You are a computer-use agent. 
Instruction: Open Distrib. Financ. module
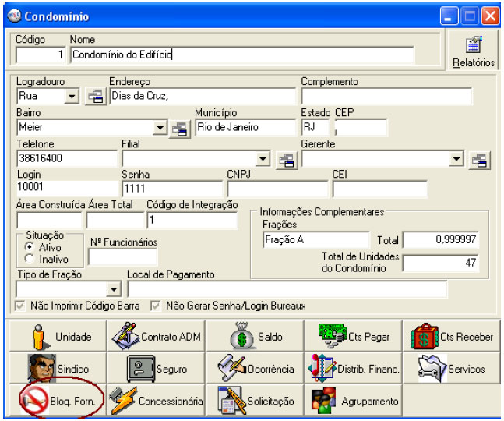(353, 368)
